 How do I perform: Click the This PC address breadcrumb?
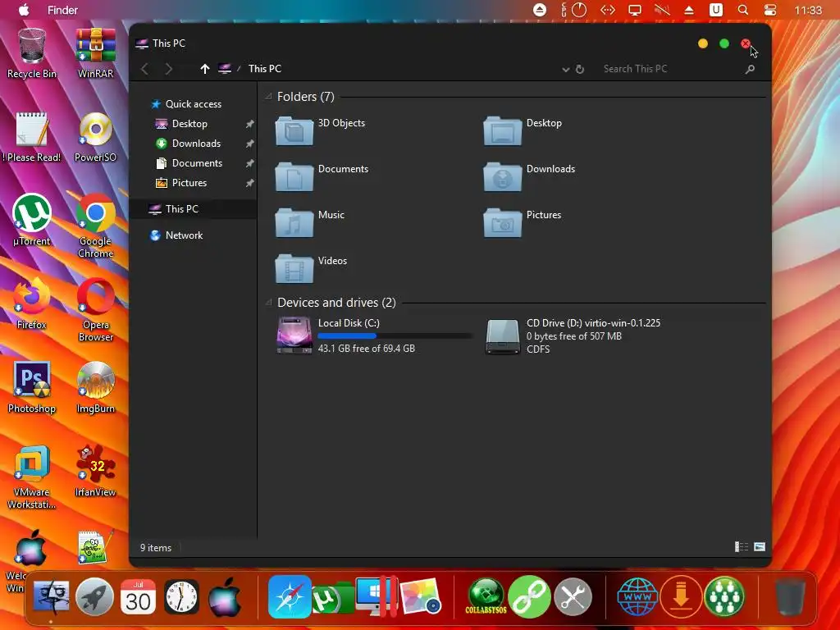coord(265,69)
